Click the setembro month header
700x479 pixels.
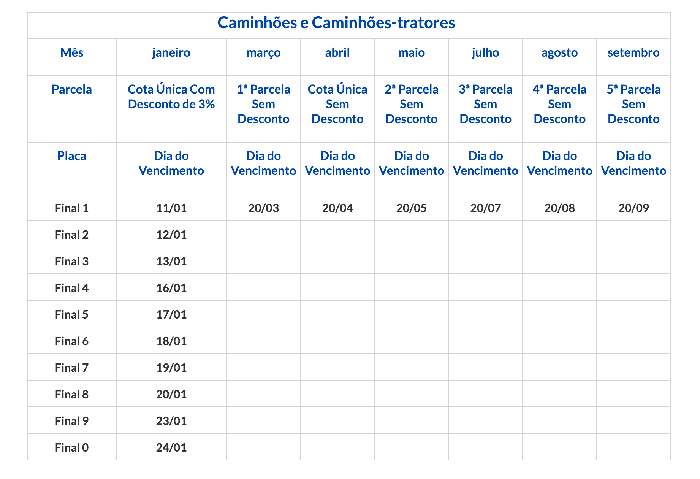[633, 53]
